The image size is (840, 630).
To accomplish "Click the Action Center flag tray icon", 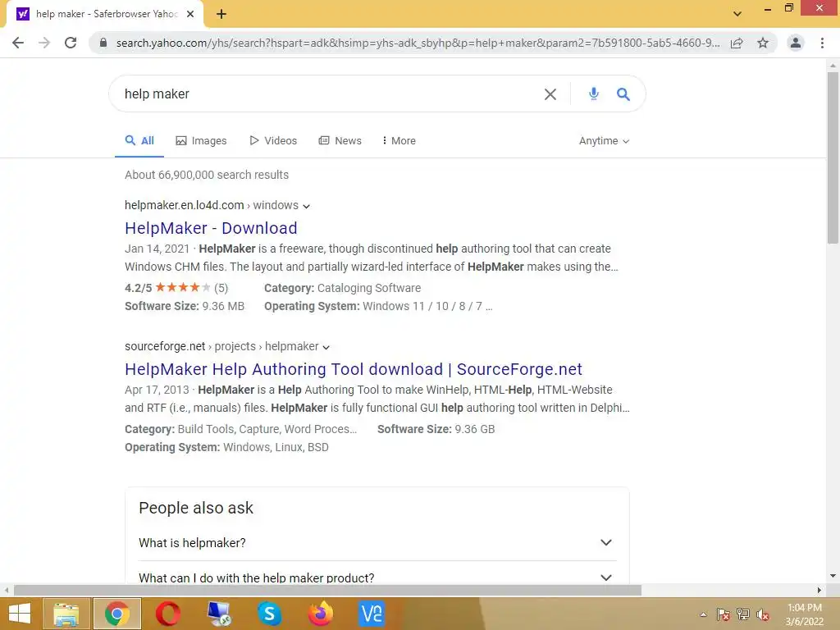I will point(724,614).
